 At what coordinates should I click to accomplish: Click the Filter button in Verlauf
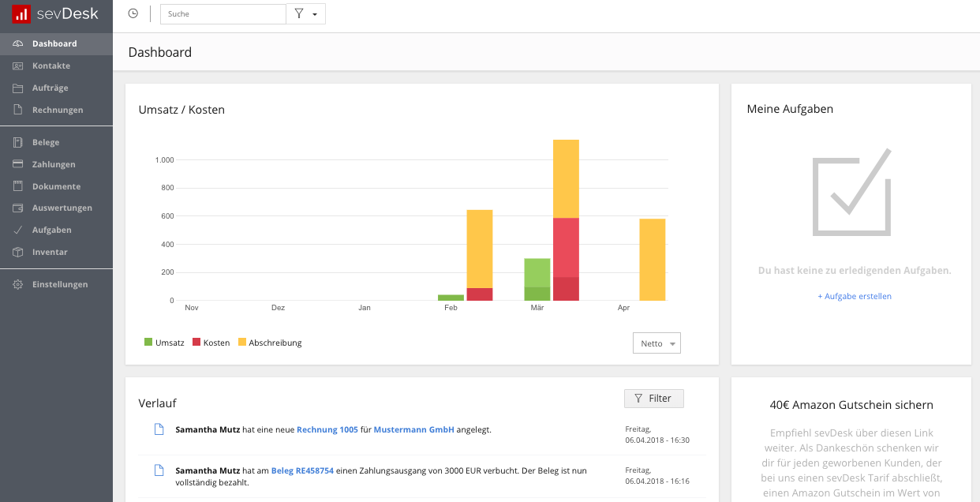click(653, 399)
